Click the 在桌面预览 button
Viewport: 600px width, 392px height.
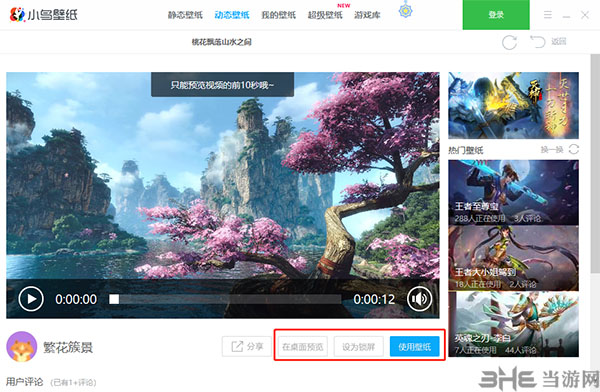click(x=303, y=346)
